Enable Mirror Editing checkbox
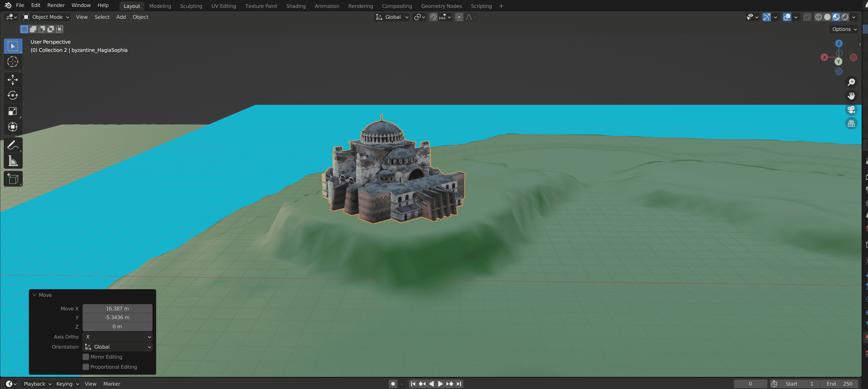The image size is (868, 389). pyautogui.click(x=86, y=357)
